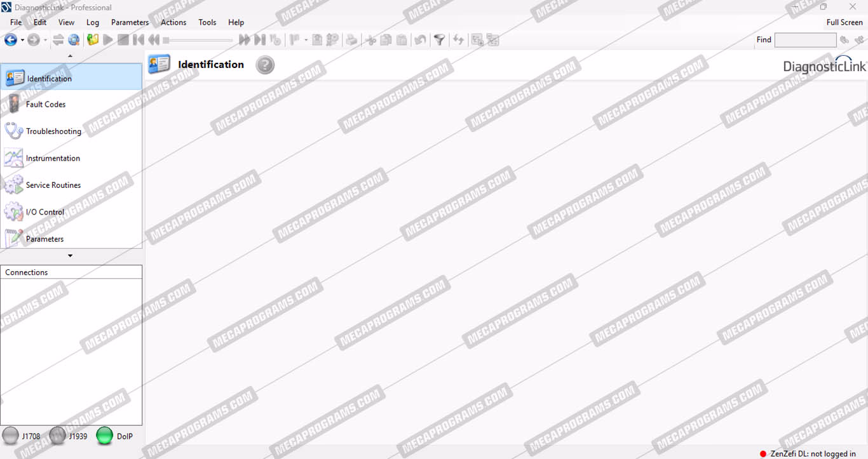The image size is (868, 459).
Task: Click the sidebar scroll down arrow
Action: [x=71, y=256]
